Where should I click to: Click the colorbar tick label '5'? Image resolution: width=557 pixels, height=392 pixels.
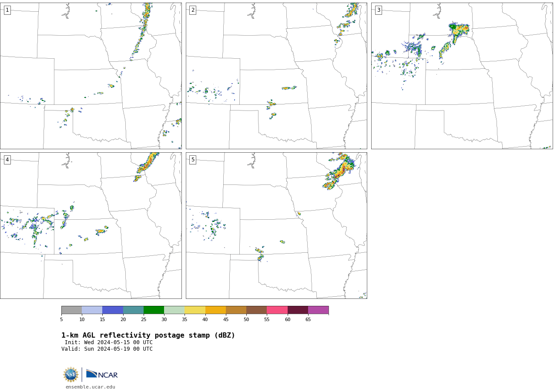[x=61, y=319]
